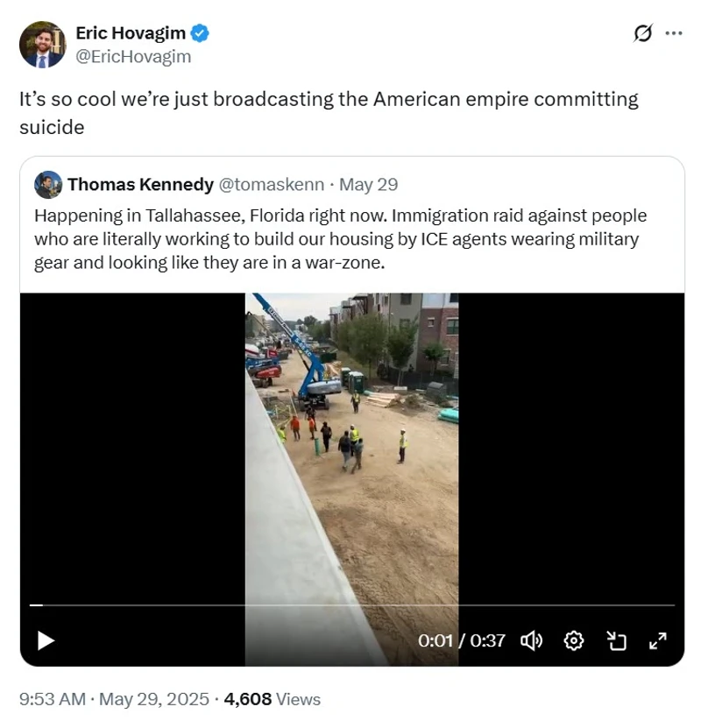Click the video progress bar

coord(350,605)
